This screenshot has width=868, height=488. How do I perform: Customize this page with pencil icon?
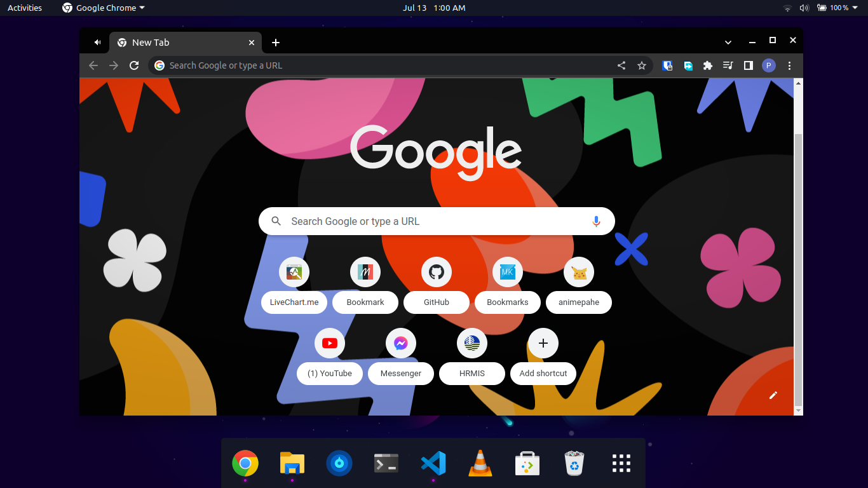click(x=773, y=395)
